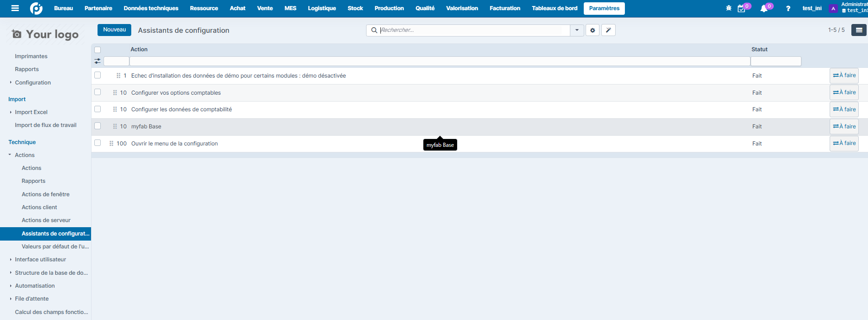The width and height of the screenshot is (868, 320).
Task: Click À faire button for Ouvrir le menu row
Action: [844, 144]
